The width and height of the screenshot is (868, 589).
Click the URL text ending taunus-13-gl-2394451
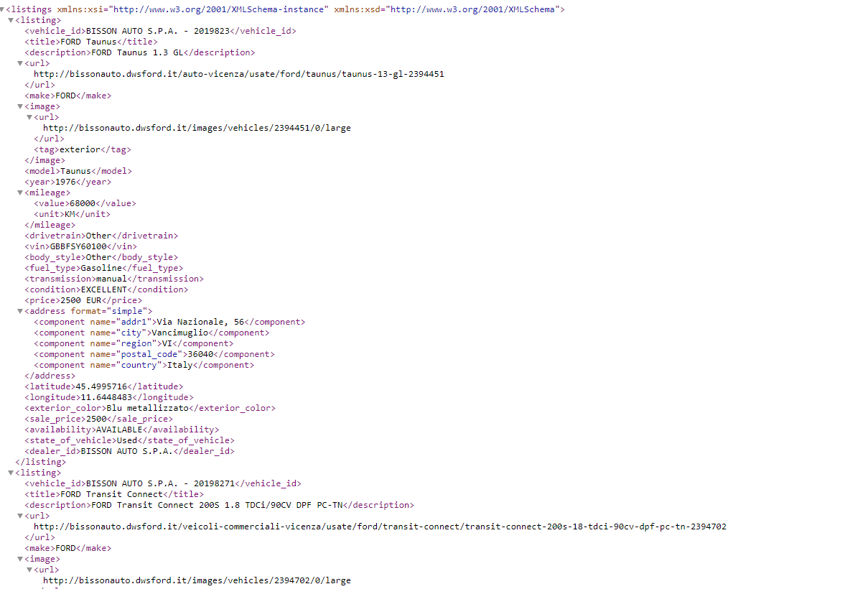(x=239, y=74)
